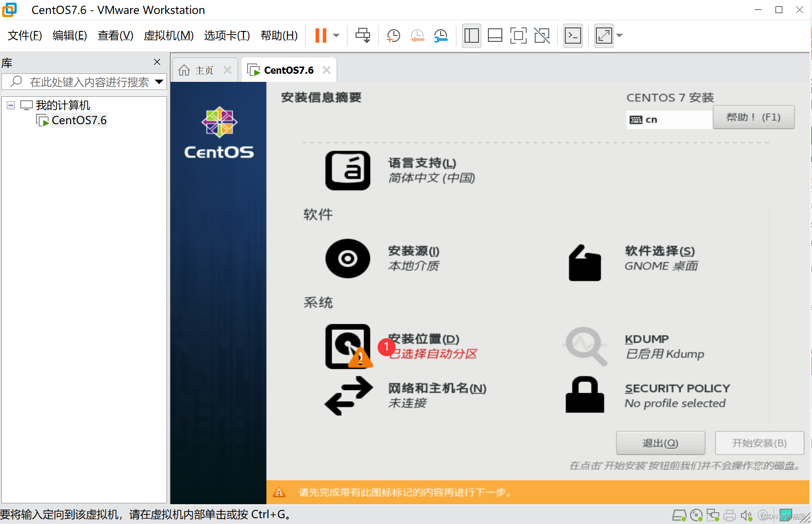Revert to the previous snapshot
The image size is (812, 524).
coord(417,36)
